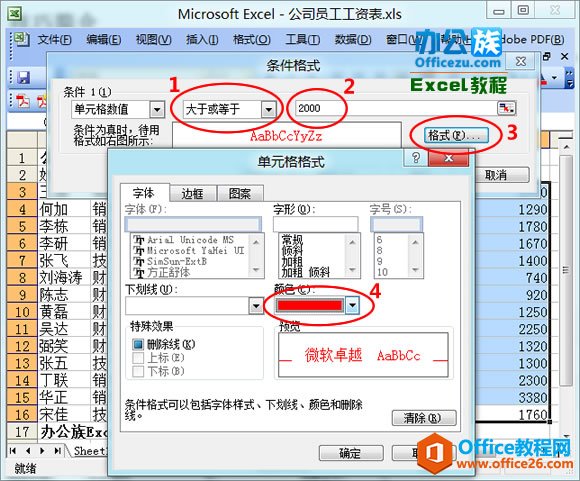Click the range selector icon in the value field
Image resolution: width=580 pixels, height=481 pixels.
506,109
